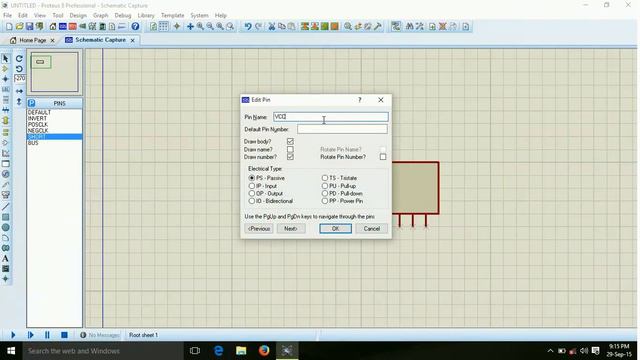Image resolution: width=640 pixels, height=360 pixels.
Task: Select the OP - Output electrical type
Action: [x=252, y=193]
